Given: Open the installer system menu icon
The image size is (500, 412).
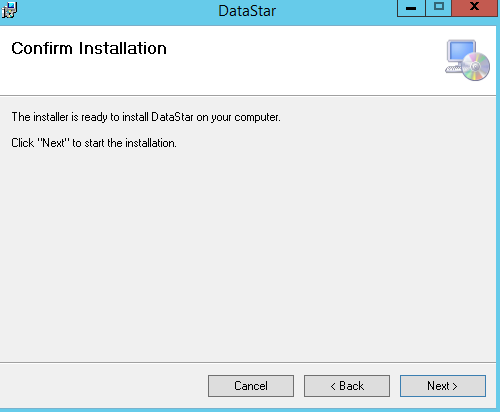Looking at the screenshot, I should (9, 10).
